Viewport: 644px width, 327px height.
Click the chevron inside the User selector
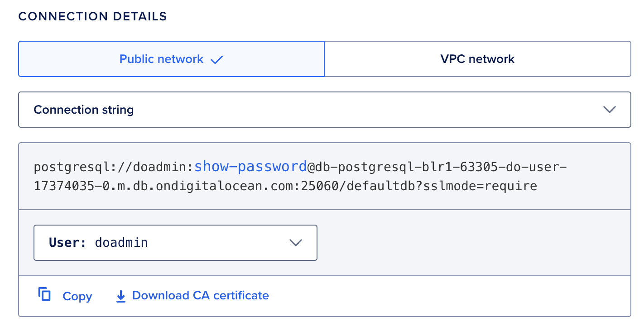click(x=296, y=243)
